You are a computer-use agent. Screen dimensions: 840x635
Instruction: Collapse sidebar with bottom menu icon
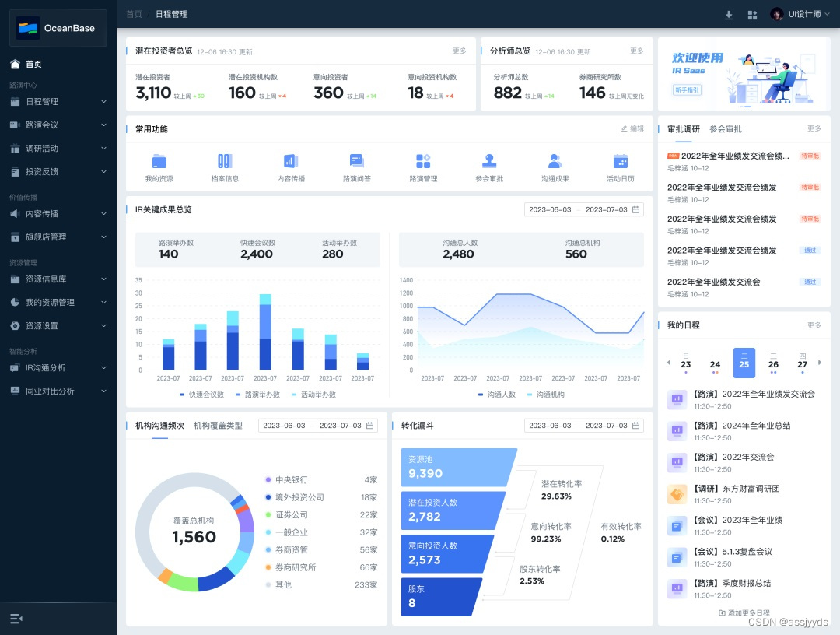(x=16, y=619)
